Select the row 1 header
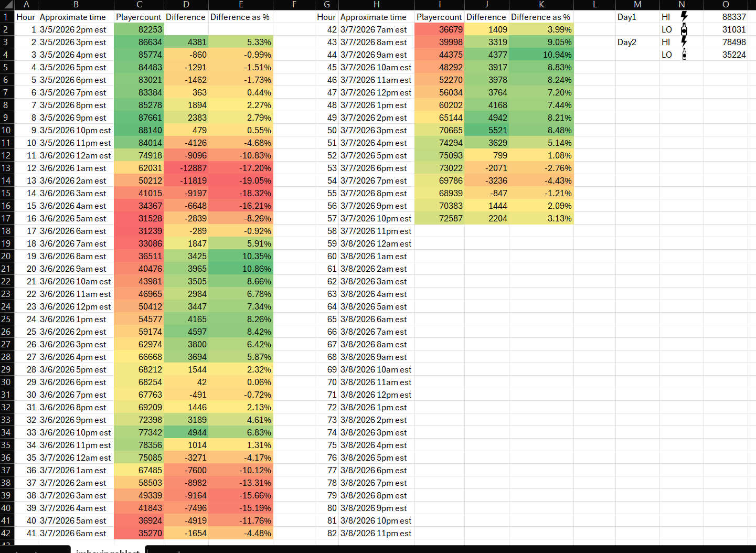Screen dimensions: 756x553 coord(7,17)
